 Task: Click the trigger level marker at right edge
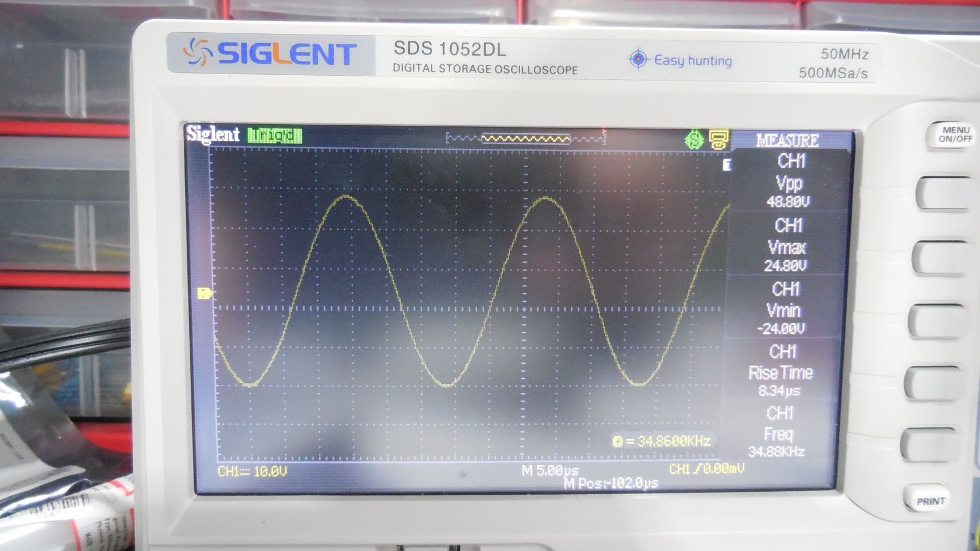click(x=727, y=165)
